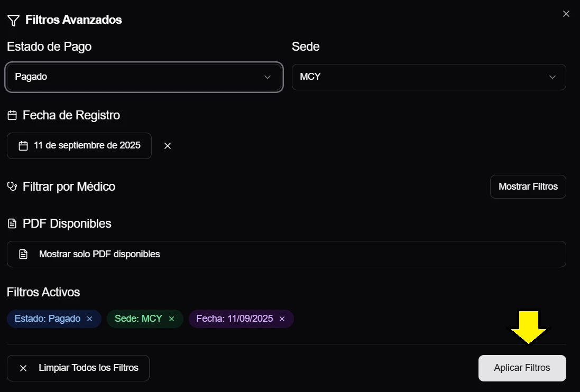
Task: Clear the selected registration date
Action: point(168,146)
